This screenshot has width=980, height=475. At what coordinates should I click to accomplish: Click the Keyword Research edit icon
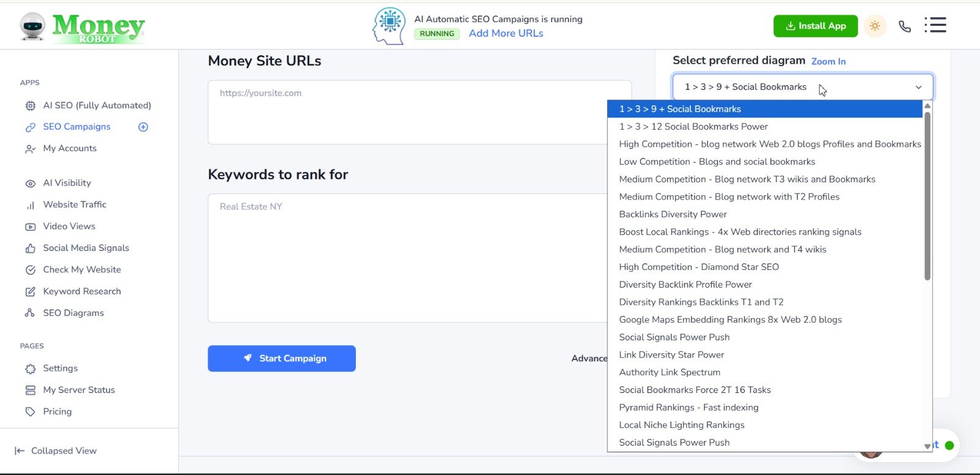(x=30, y=292)
